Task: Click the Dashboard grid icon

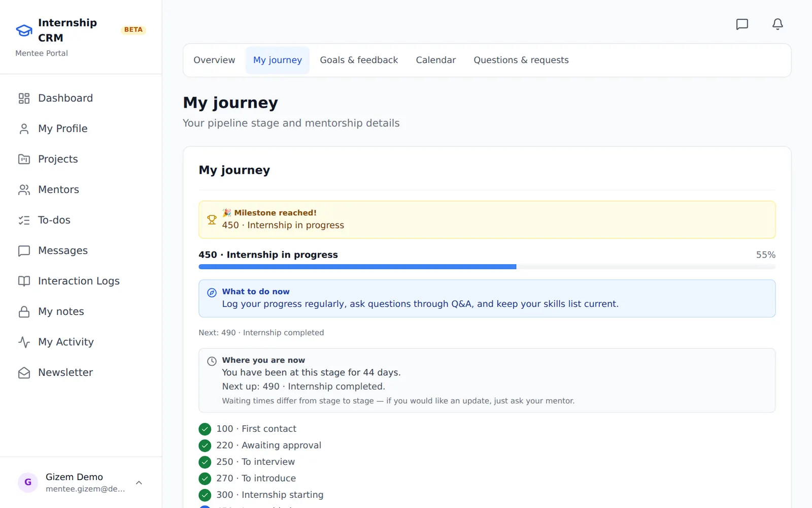Action: pos(24,98)
